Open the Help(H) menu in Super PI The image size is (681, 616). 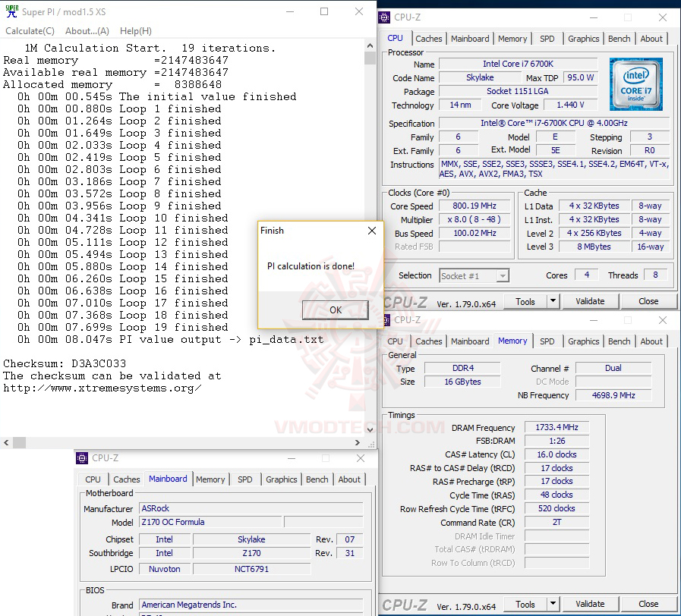pos(135,31)
